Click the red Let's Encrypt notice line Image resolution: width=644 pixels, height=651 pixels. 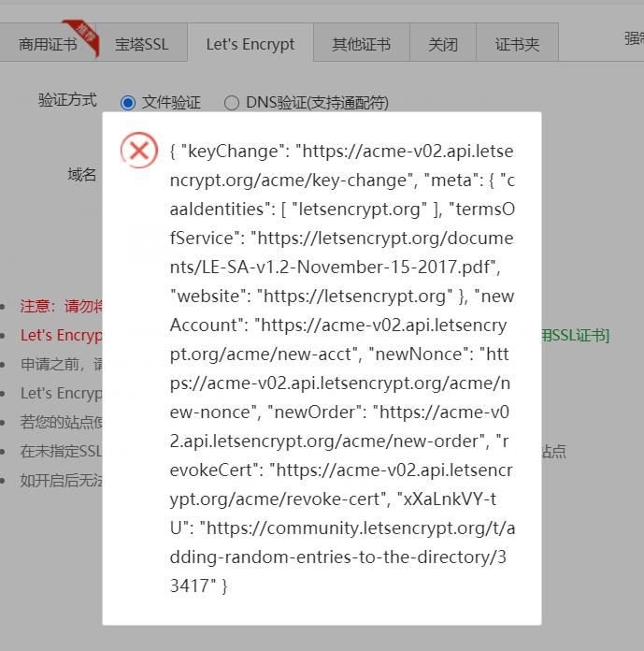click(62, 335)
